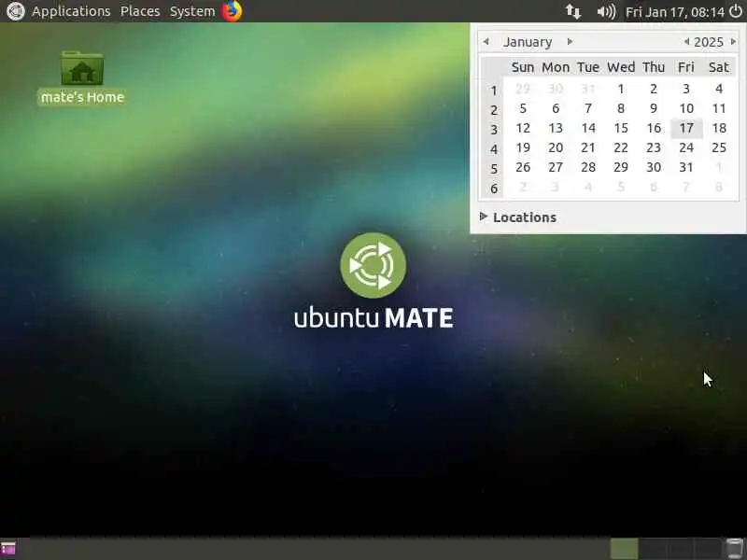The image size is (747, 560).
Task: Select January 25 in the calendar
Action: click(719, 147)
